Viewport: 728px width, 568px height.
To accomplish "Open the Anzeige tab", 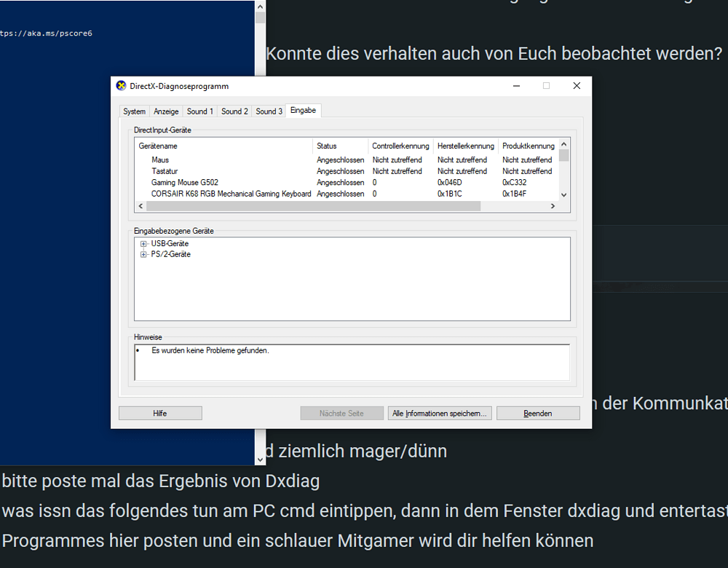I will pyautogui.click(x=166, y=111).
